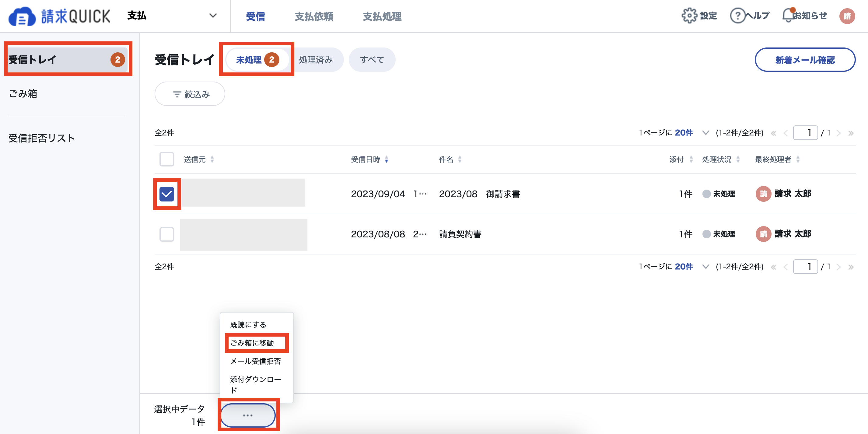Click avatar of 請求 太郎 in 請負契約書 row
868x434 pixels.
click(763, 234)
